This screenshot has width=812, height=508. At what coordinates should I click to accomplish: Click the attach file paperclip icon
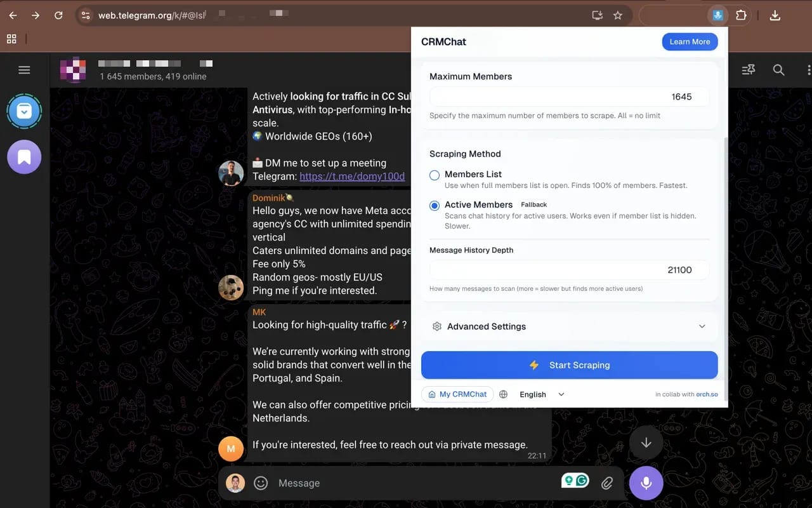click(607, 483)
